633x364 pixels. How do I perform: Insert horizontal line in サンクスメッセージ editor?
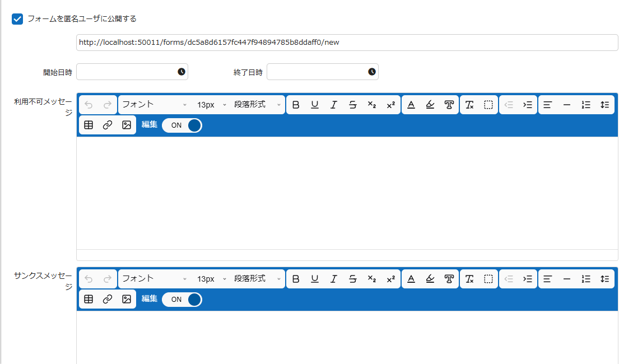tap(567, 279)
